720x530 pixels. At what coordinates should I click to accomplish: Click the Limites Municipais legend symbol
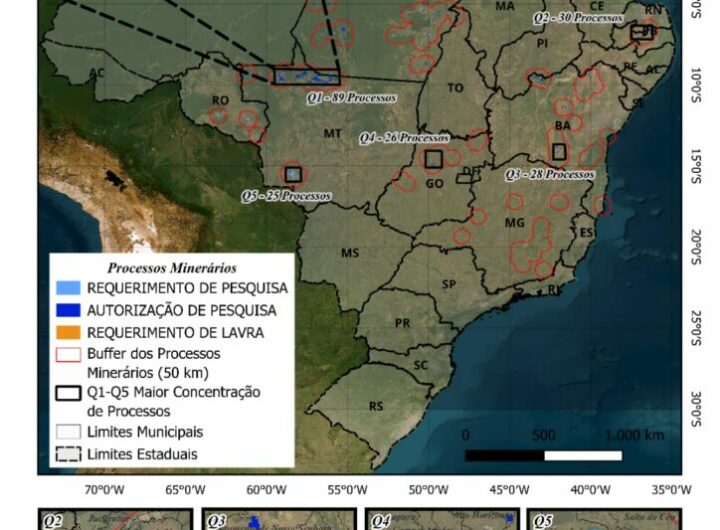click(68, 432)
